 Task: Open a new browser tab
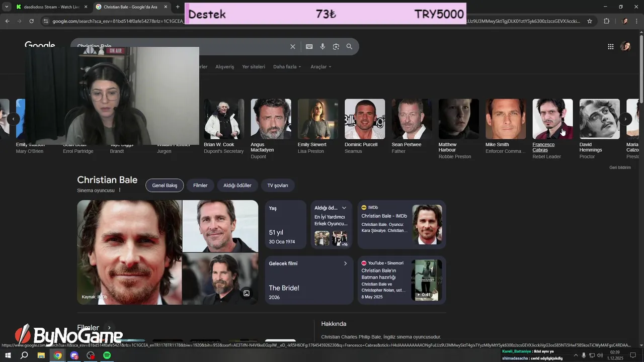click(178, 7)
